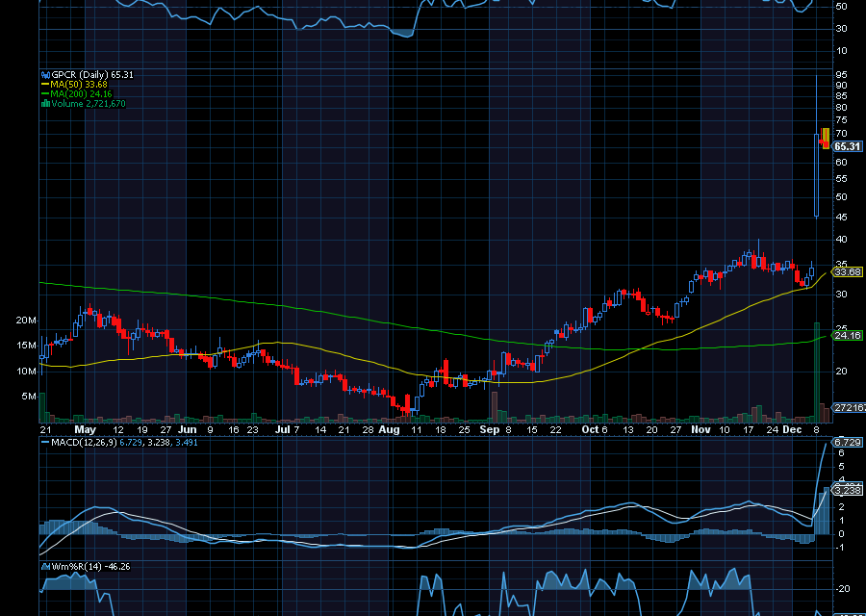This screenshot has width=866, height=616.
Task: Click the Wm%R(14) indicator legend icon
Action: pos(44,566)
